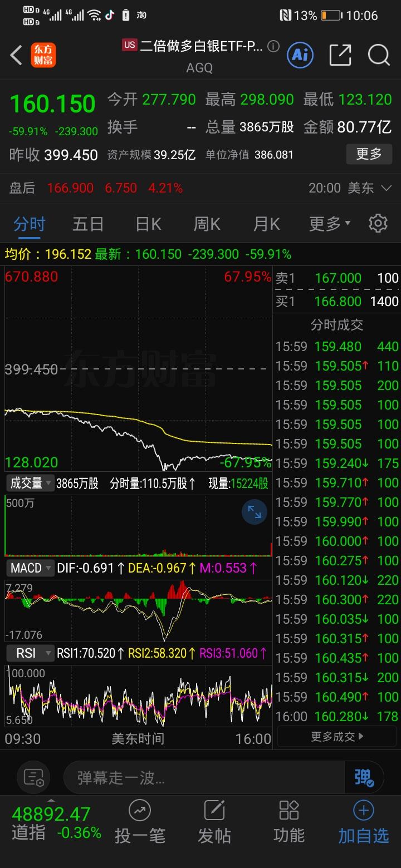The height and width of the screenshot is (868, 401).
Task: Toggle the 弹 danmaku switch icon
Action: pyautogui.click(x=364, y=777)
